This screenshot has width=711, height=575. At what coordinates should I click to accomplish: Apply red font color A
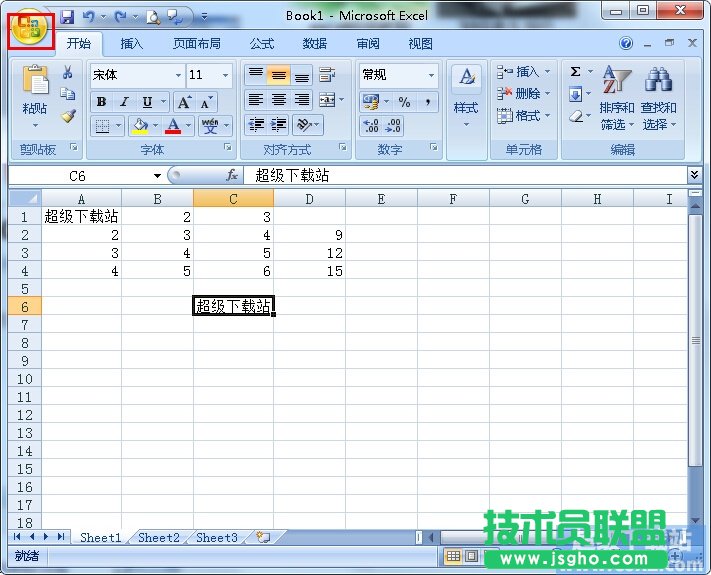173,126
